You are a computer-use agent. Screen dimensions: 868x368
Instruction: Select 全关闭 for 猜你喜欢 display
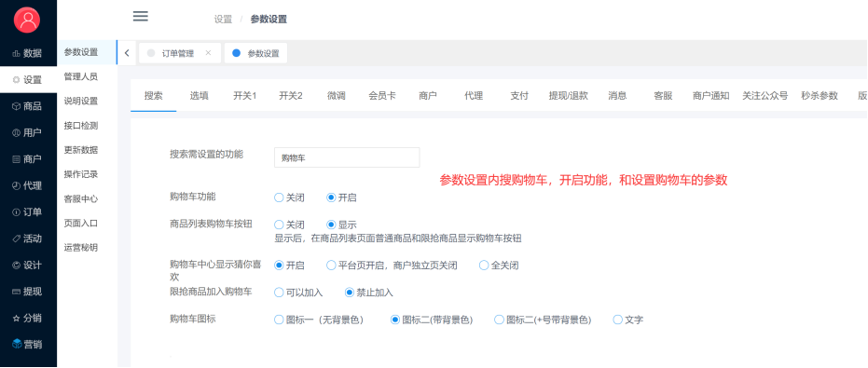tap(500, 266)
